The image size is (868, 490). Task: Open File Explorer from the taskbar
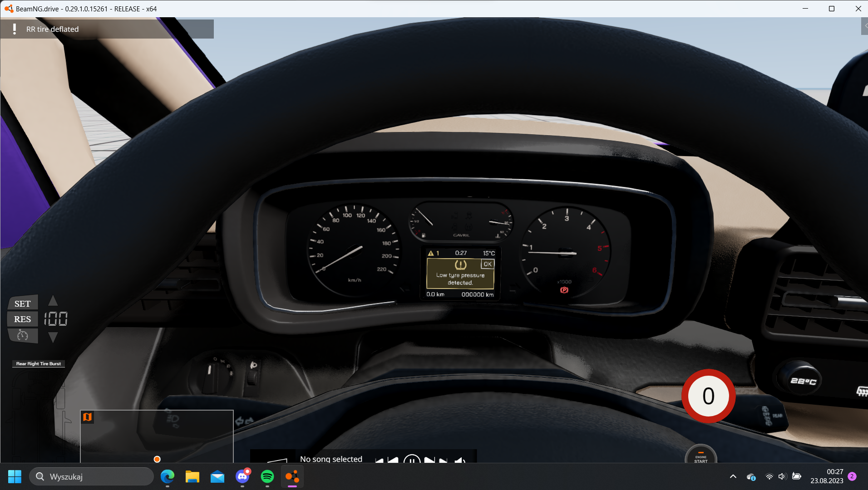pos(192,476)
